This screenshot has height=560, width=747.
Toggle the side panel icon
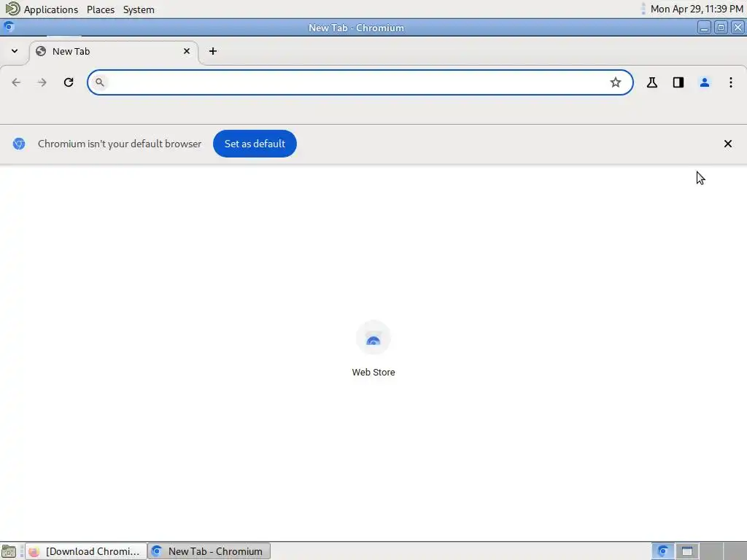[x=678, y=82]
